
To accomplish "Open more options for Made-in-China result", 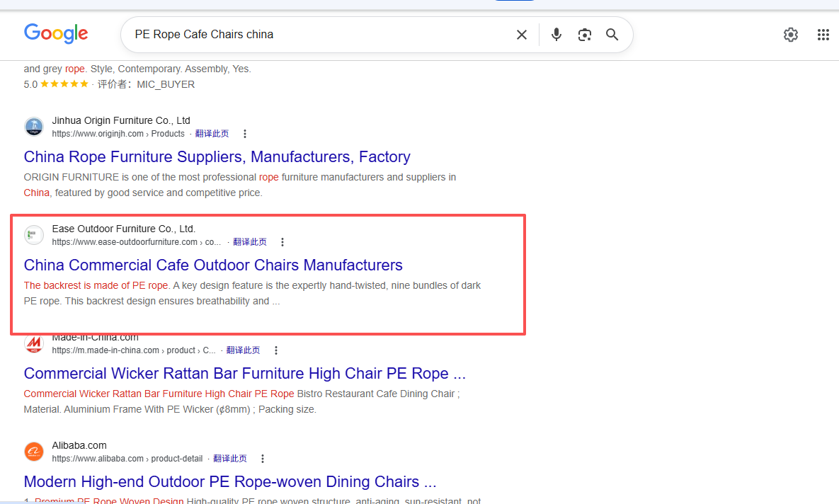I will pos(275,350).
